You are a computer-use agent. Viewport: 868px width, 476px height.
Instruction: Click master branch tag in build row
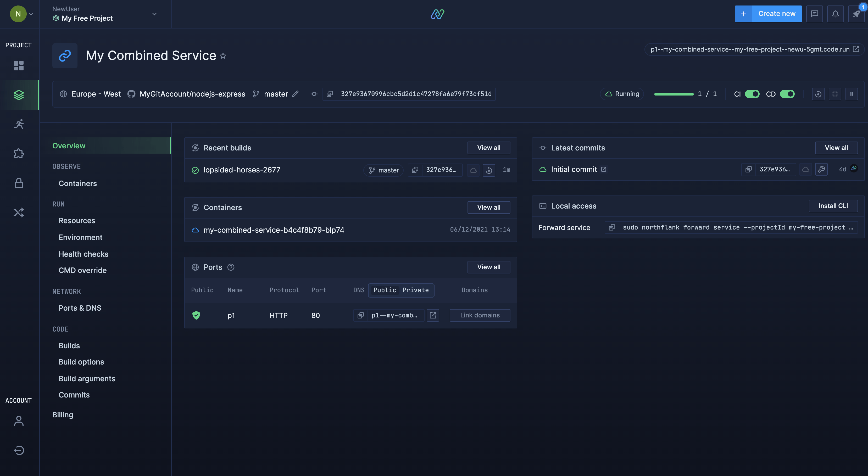(383, 170)
